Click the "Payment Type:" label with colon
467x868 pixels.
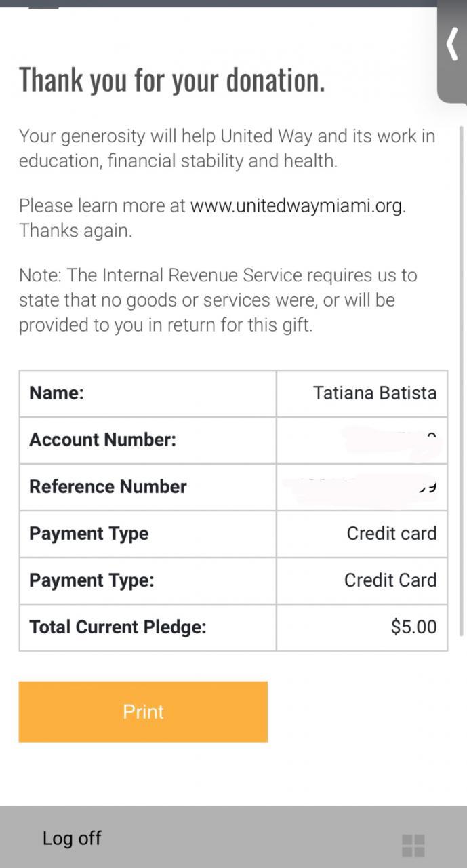[92, 580]
